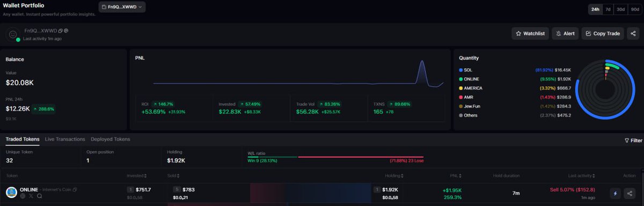Click the @ icon beside wallet address
This screenshot has width=644, height=206.
[x=66, y=31]
